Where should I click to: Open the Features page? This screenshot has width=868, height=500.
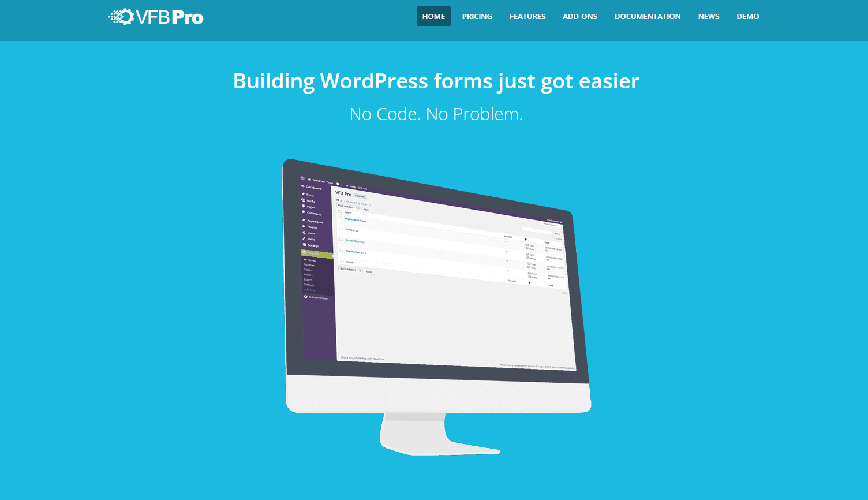tap(527, 16)
